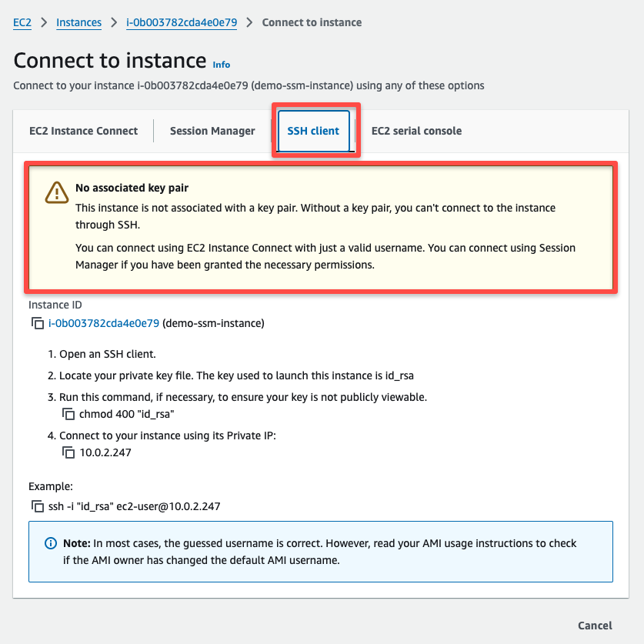Copy the example ssh command
Screen dimensions: 644x644
tap(38, 506)
